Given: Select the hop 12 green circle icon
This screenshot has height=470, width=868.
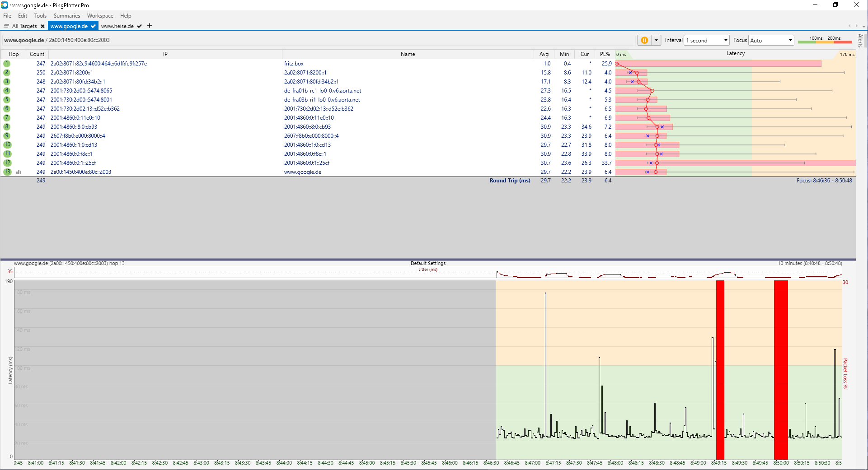Looking at the screenshot, I should pyautogui.click(x=7, y=163).
